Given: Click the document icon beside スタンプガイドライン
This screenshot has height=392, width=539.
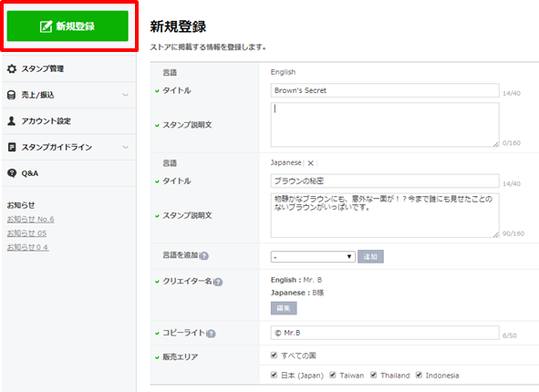Looking at the screenshot, I should pos(12,148).
